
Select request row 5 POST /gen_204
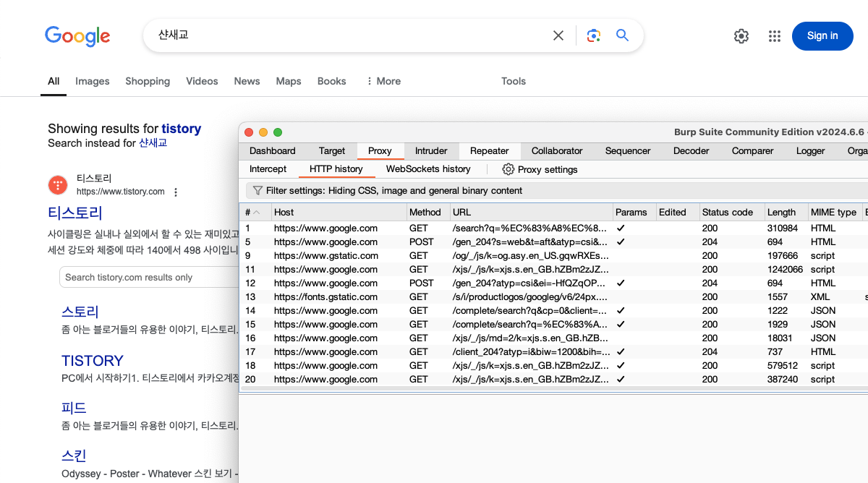553,242
